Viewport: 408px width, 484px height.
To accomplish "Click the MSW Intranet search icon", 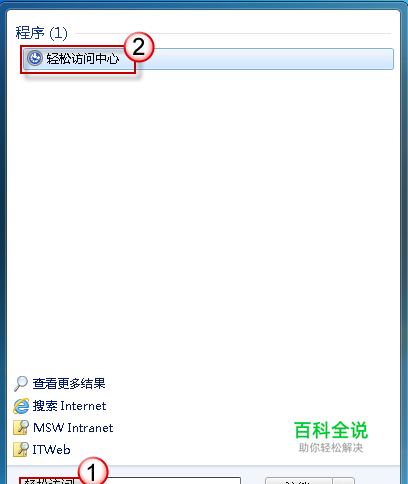I will 21,428.
